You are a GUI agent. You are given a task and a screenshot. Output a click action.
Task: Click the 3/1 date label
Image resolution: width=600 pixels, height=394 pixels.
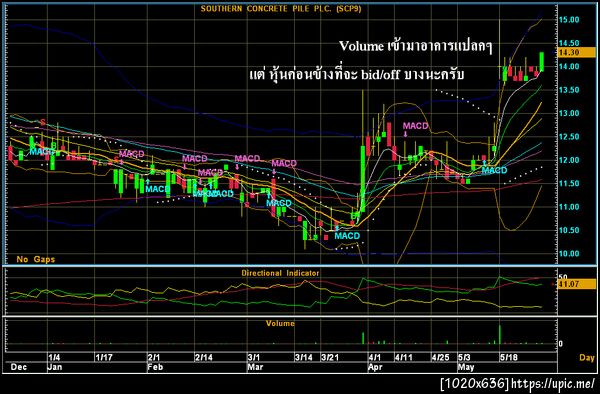click(254, 357)
